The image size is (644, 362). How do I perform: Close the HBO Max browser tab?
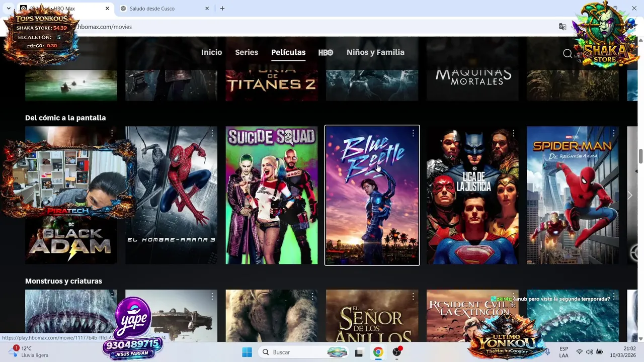(x=107, y=9)
